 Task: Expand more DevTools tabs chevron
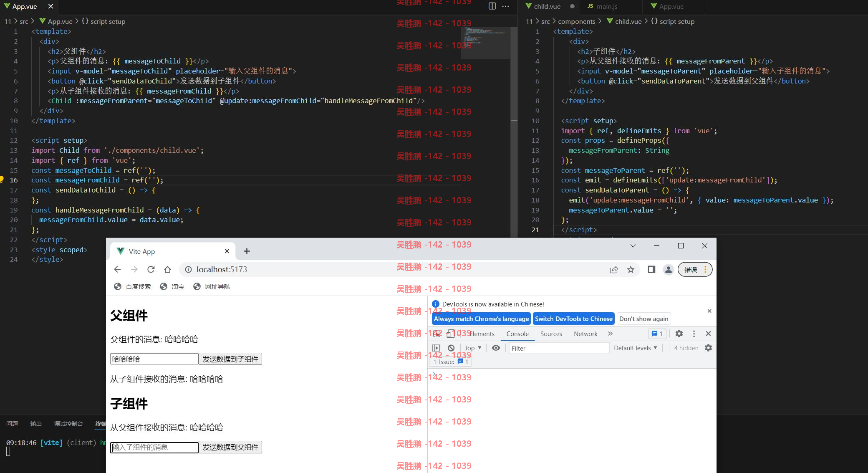[610, 334]
